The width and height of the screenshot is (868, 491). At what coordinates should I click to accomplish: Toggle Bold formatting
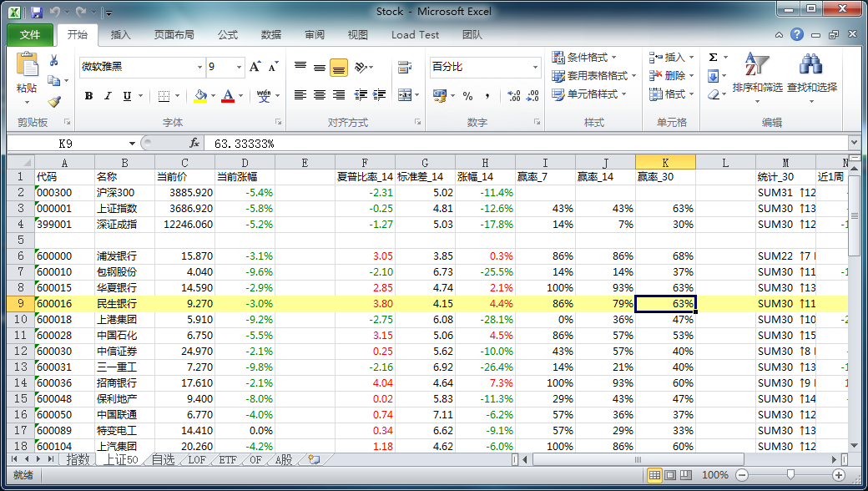(x=88, y=96)
